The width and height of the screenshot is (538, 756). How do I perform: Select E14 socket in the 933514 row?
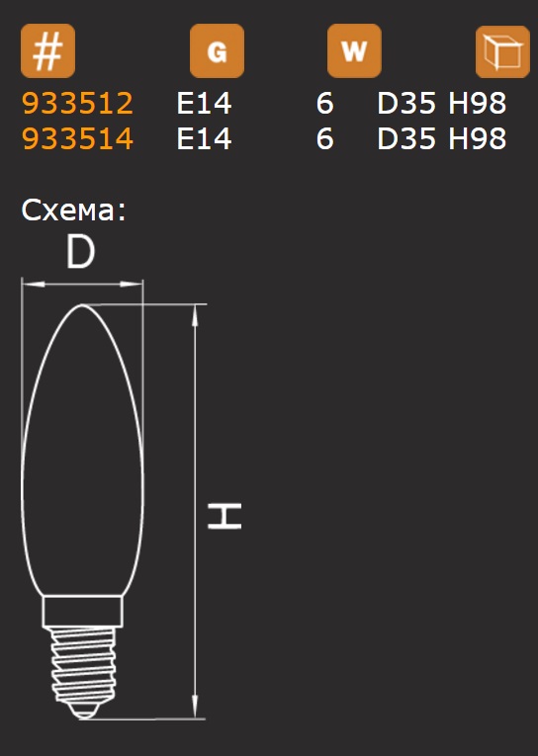point(204,138)
